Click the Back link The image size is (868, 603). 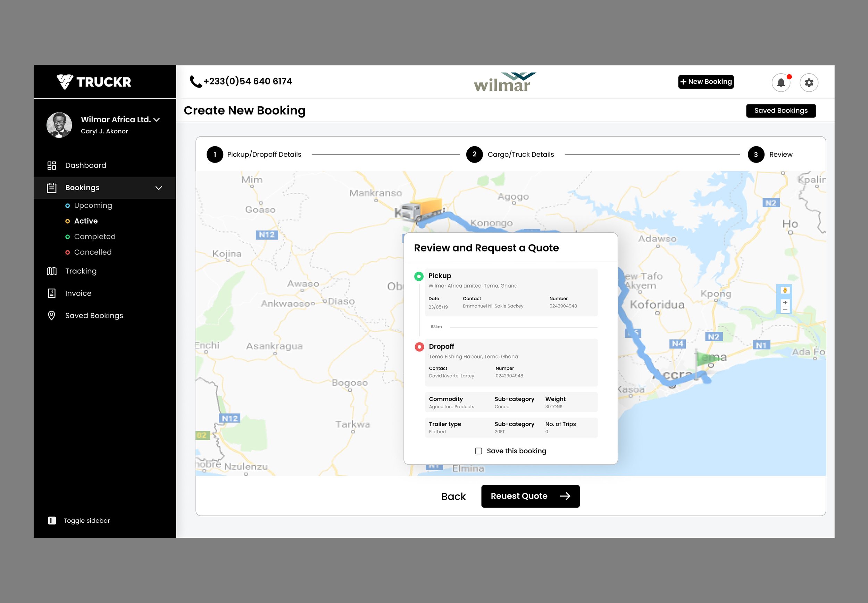click(x=453, y=496)
